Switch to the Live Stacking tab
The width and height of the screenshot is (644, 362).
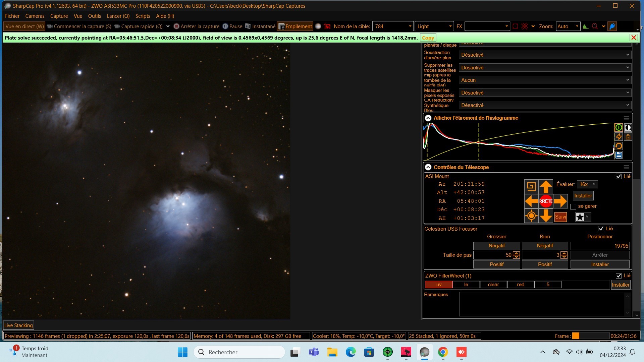click(18, 325)
